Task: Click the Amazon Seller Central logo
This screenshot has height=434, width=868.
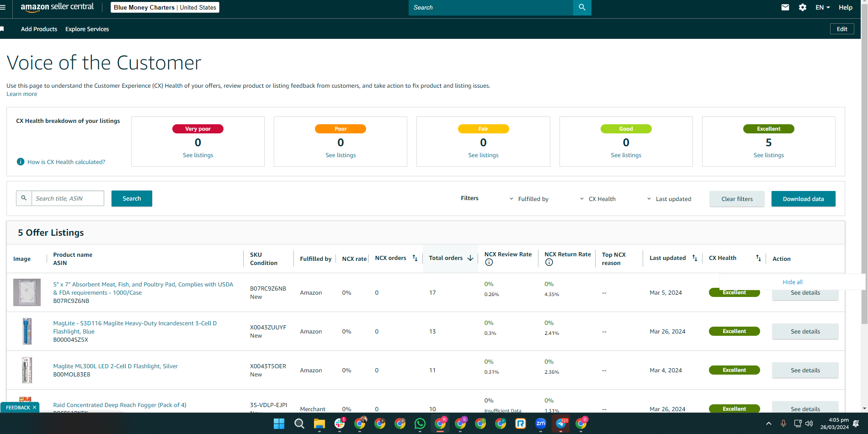Action: [x=57, y=7]
